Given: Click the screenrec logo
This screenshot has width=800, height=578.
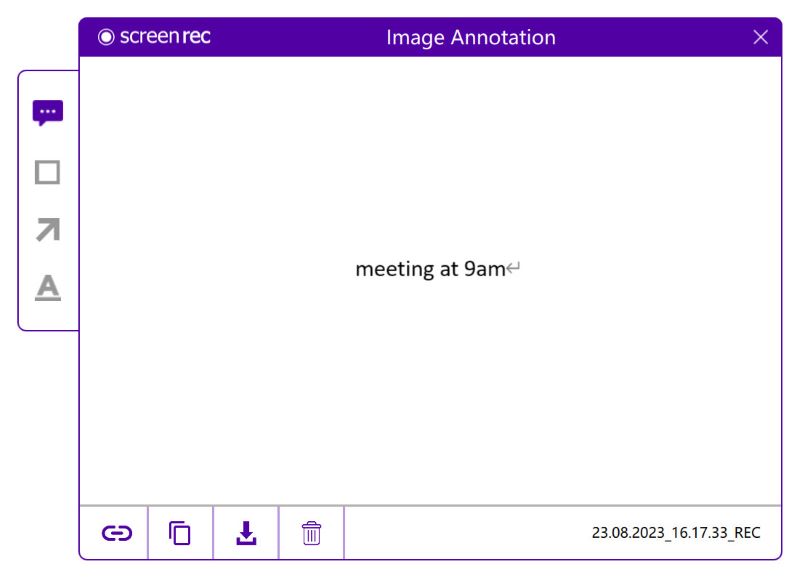Looking at the screenshot, I should [x=154, y=37].
